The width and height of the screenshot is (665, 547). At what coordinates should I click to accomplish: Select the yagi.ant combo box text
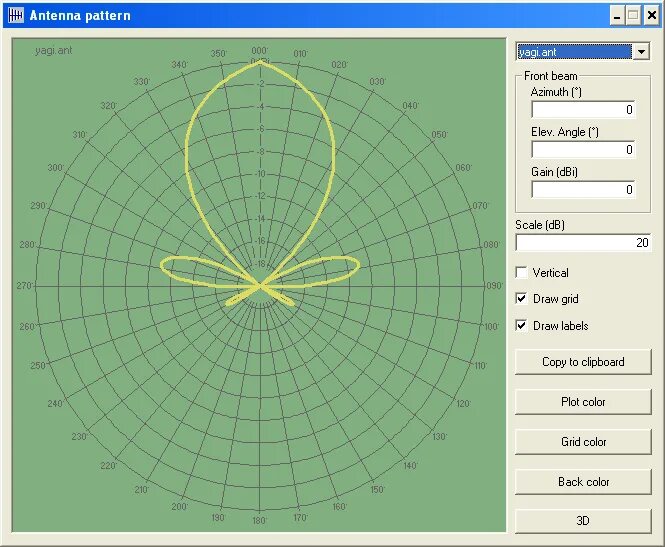click(575, 52)
